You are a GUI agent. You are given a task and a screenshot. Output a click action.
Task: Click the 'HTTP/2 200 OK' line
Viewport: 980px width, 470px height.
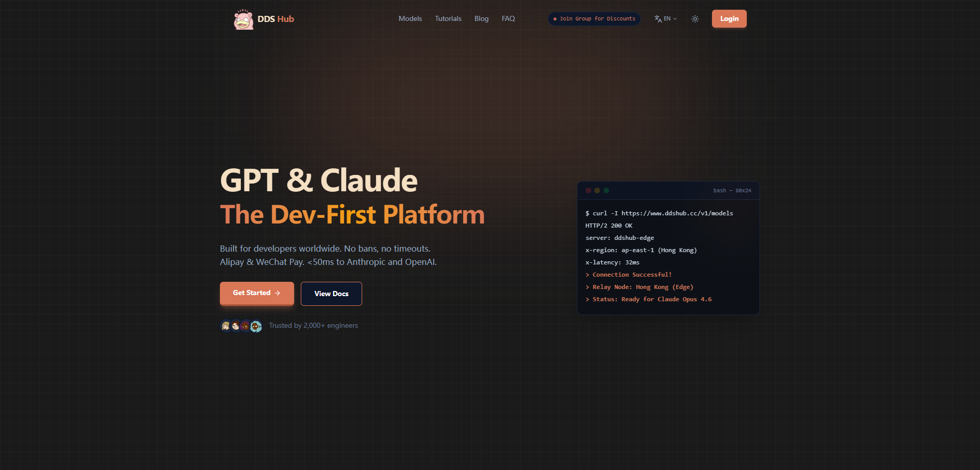pyautogui.click(x=609, y=226)
